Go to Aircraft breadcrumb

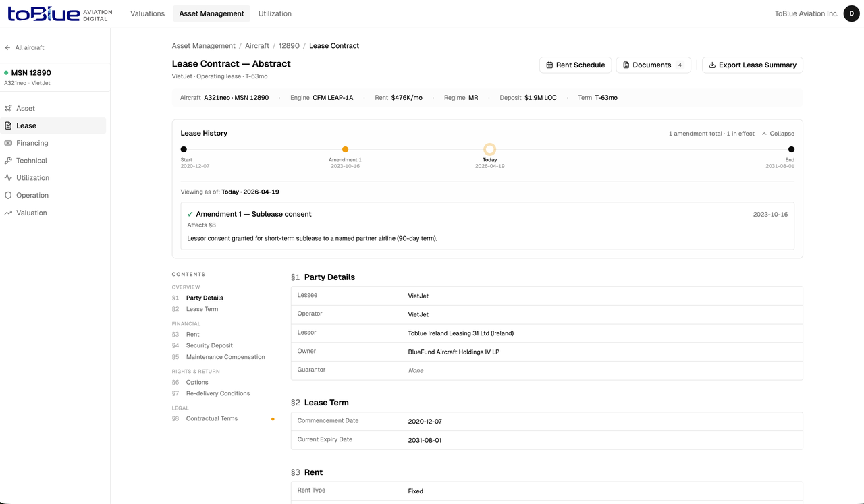coord(257,46)
